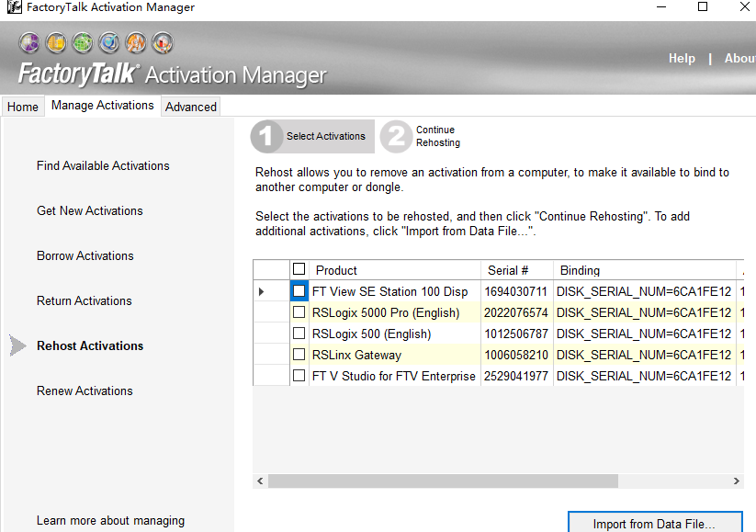Click the yellow FactoryTalk icon in the header
Viewport: 756px width, 532px height.
coord(57,42)
